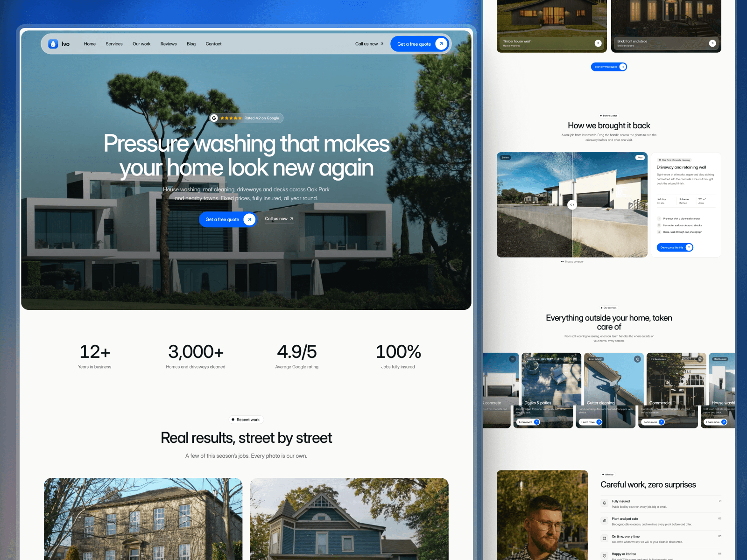This screenshot has width=747, height=560.
Task: Click arrow circle in navbar Get a free quote
Action: [441, 44]
